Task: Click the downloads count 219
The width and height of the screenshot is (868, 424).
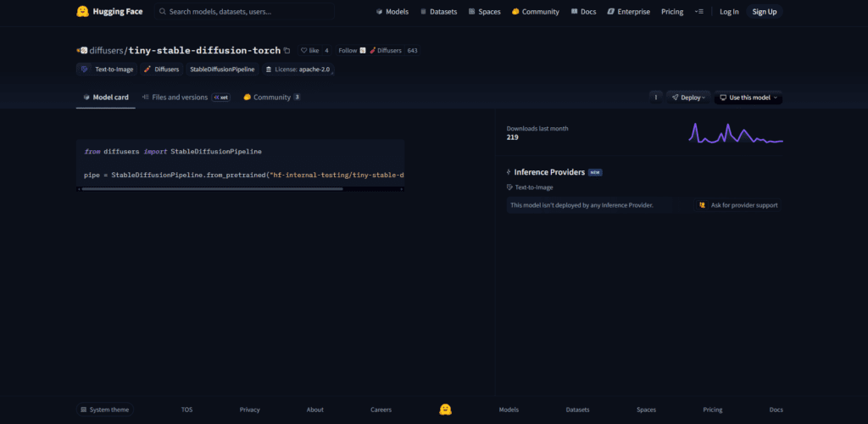Action: click(x=513, y=137)
